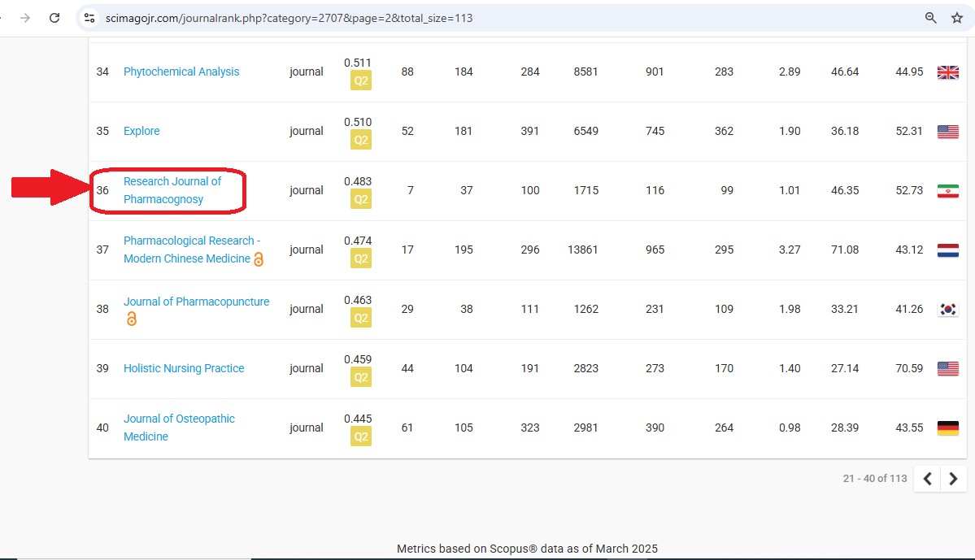975x560 pixels.
Task: Reload the page with the browser refresh icon
Action: (54, 18)
